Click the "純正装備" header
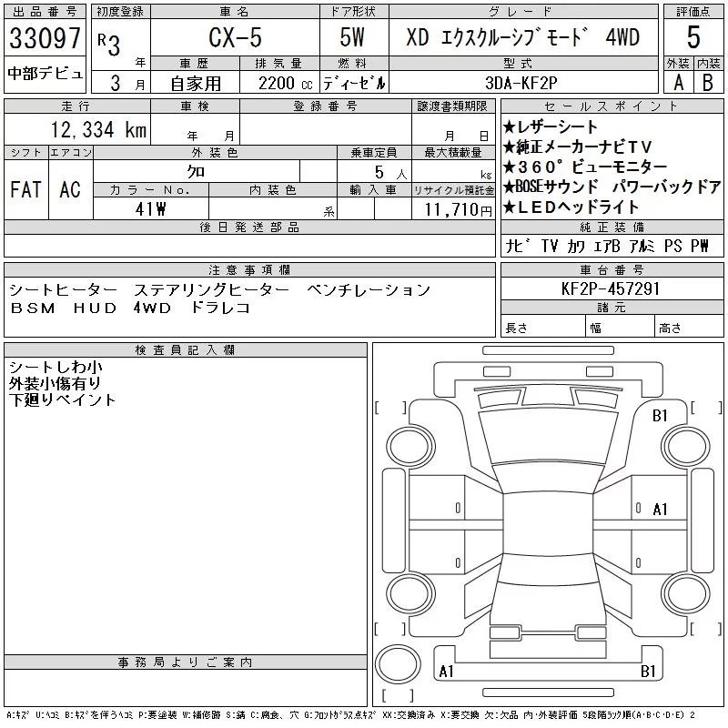Image resolution: width=728 pixels, height=728 pixels. tap(612, 227)
